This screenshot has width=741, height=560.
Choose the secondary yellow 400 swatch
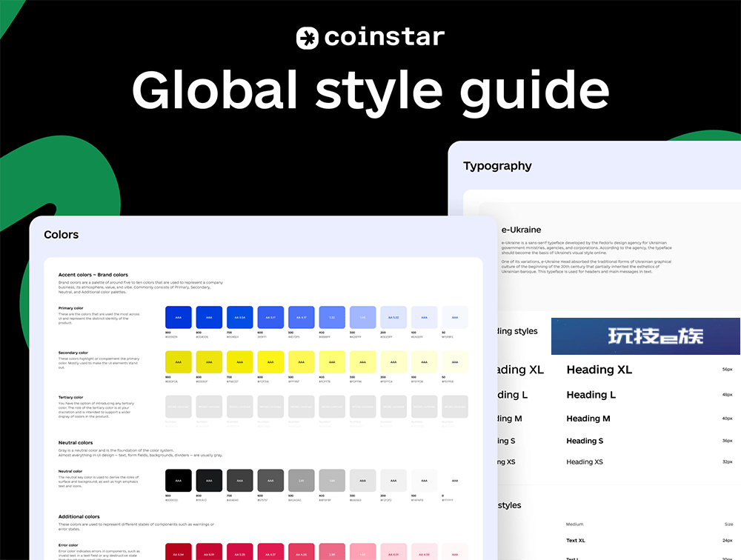point(332,362)
